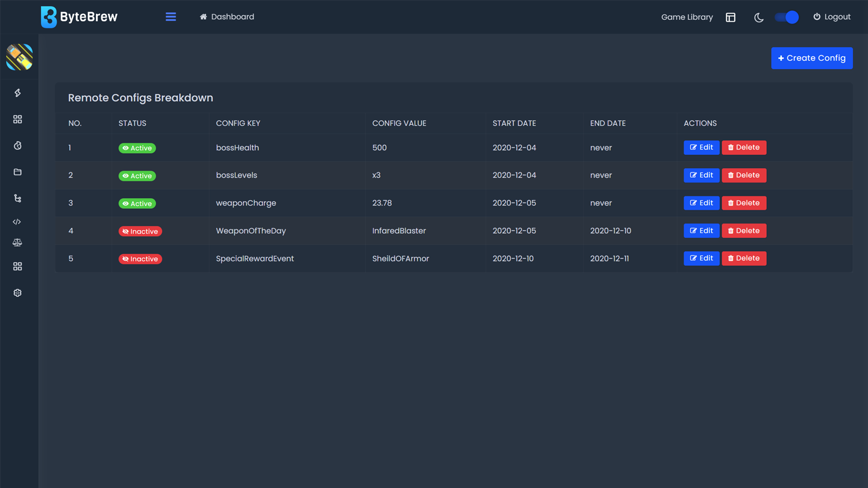The image size is (868, 488).
Task: Click the Create Config button
Action: (812, 58)
